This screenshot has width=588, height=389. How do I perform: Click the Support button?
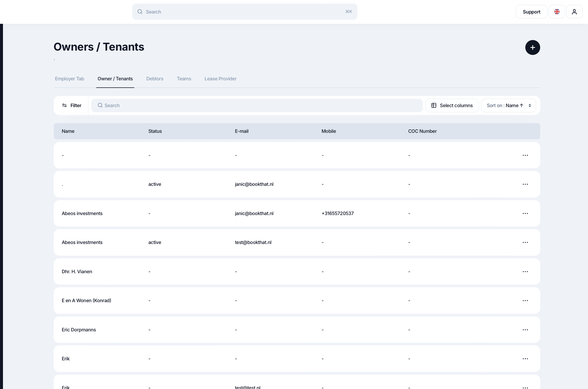pos(531,12)
